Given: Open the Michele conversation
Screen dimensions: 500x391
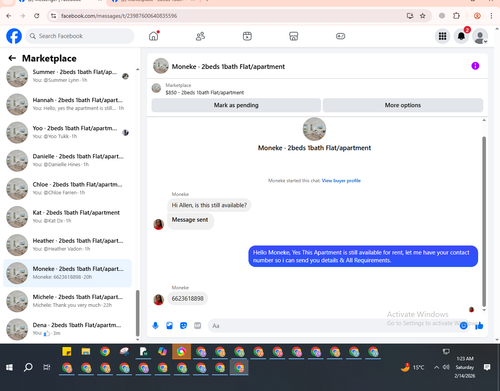Looking at the screenshot, I should [x=68, y=301].
